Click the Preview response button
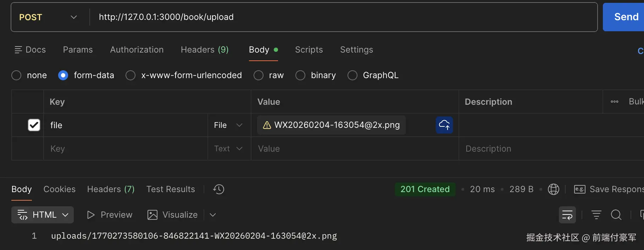The height and width of the screenshot is (250, 644). click(x=110, y=215)
